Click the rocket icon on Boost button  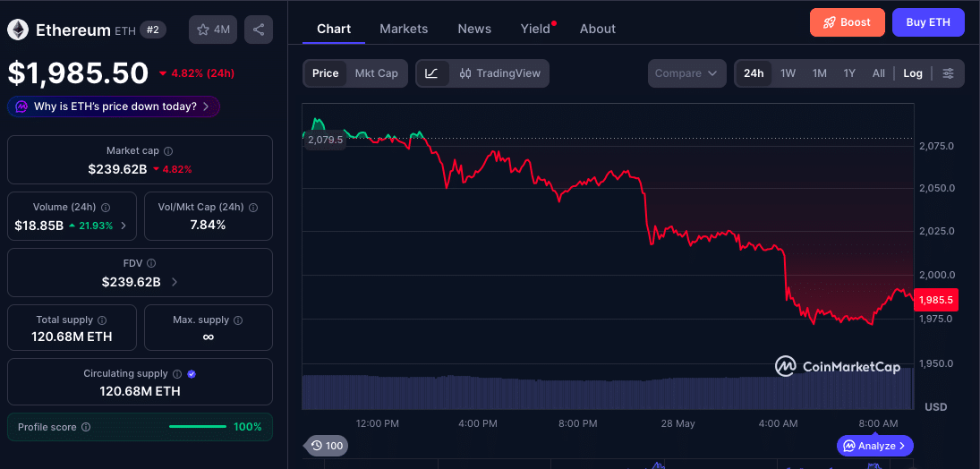(829, 22)
